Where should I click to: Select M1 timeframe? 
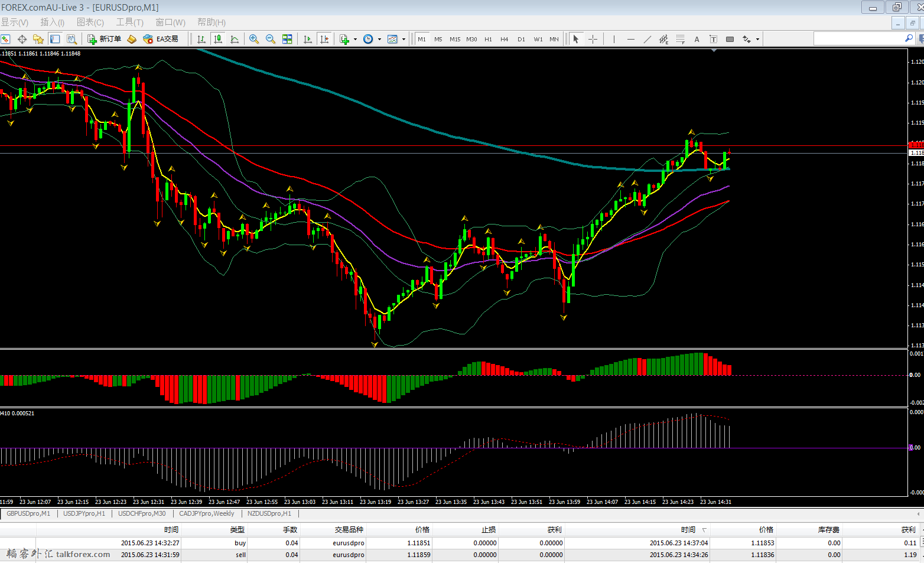coord(422,39)
